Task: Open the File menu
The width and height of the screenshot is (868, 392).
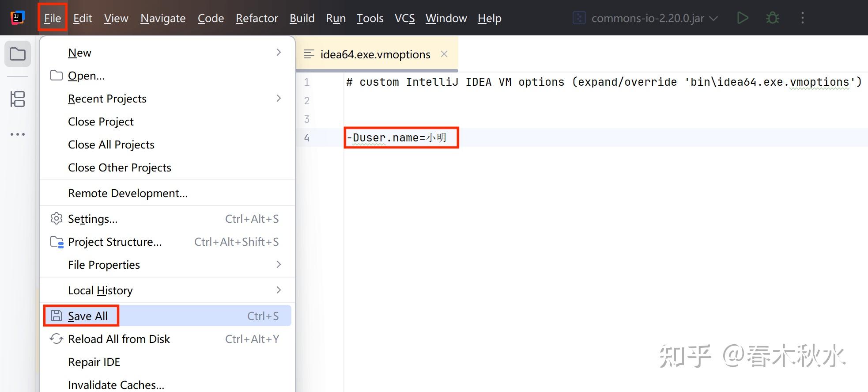Action: click(x=53, y=18)
